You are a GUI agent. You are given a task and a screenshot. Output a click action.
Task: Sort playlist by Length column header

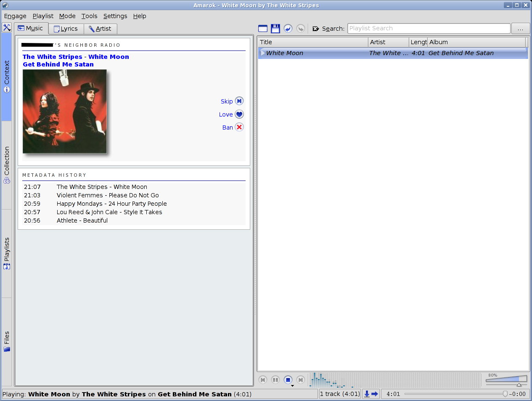(418, 42)
